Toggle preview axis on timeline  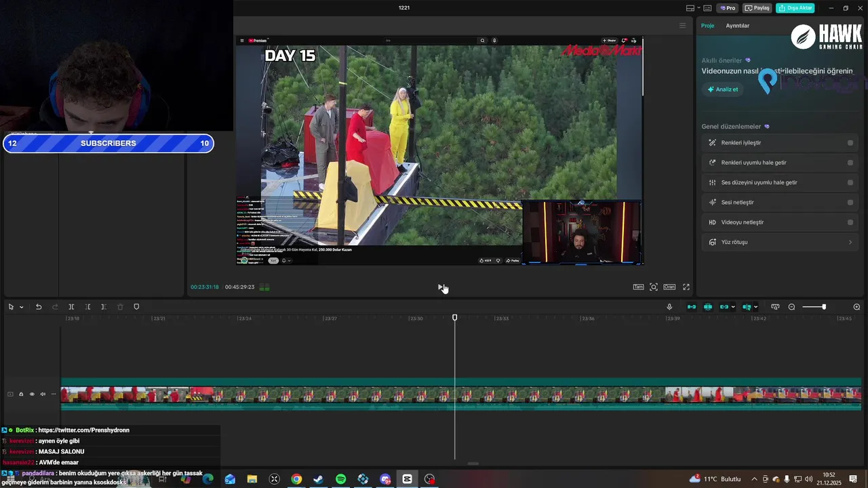[747, 307]
